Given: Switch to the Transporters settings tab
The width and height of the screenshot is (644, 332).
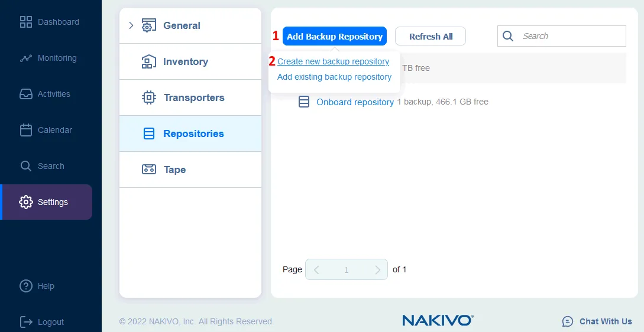Looking at the screenshot, I should pos(193,98).
